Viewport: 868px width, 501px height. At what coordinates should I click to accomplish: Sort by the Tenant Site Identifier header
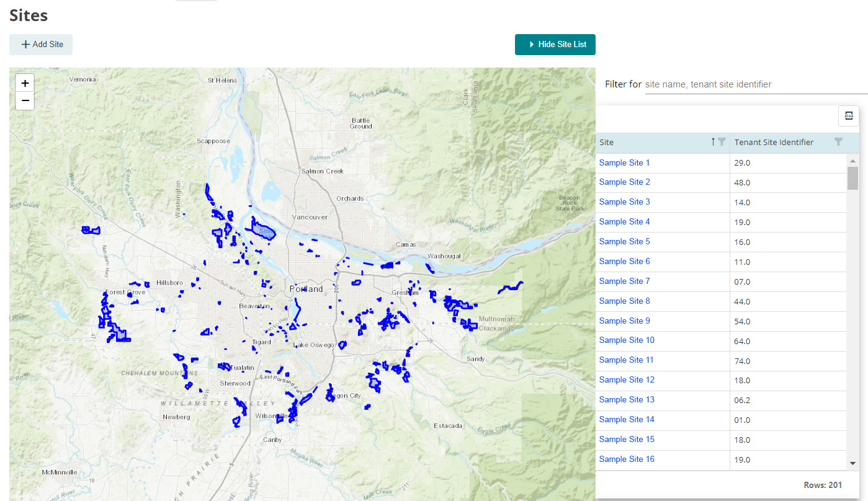pos(774,143)
